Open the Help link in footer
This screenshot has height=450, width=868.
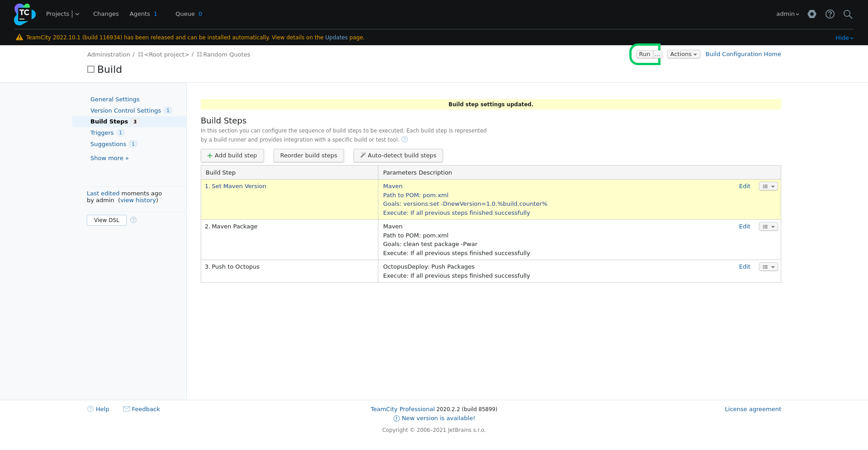pyautogui.click(x=103, y=409)
